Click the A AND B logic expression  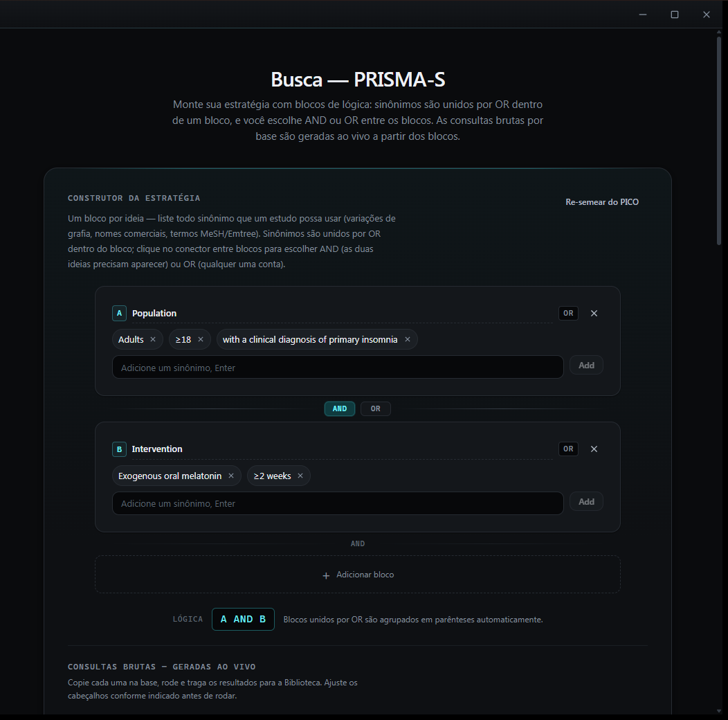[243, 619]
